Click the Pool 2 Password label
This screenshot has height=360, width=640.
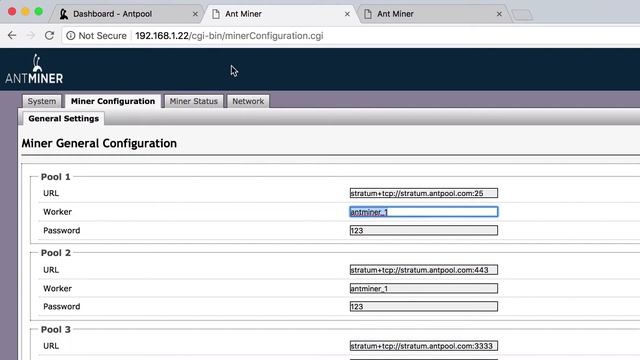click(62, 307)
